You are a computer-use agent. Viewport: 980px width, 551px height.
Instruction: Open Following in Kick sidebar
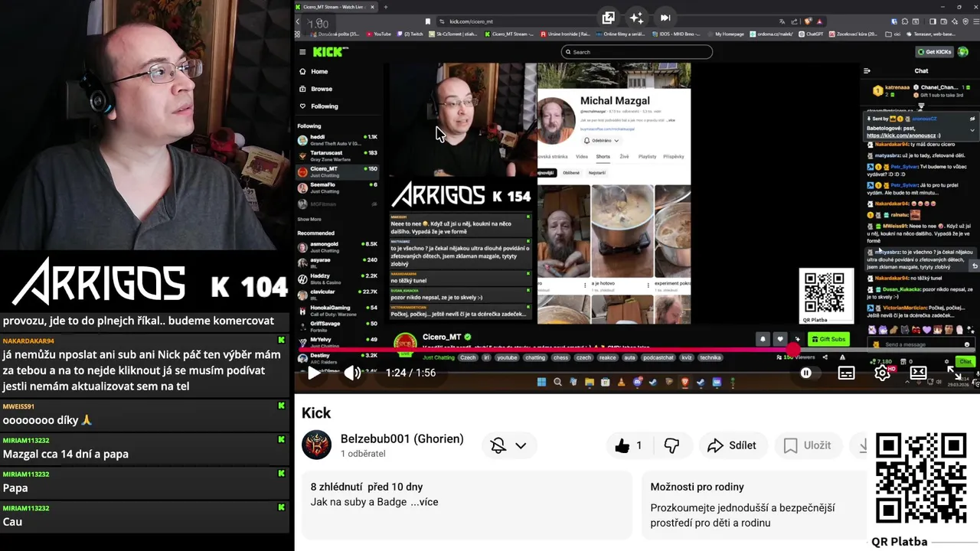pos(324,106)
